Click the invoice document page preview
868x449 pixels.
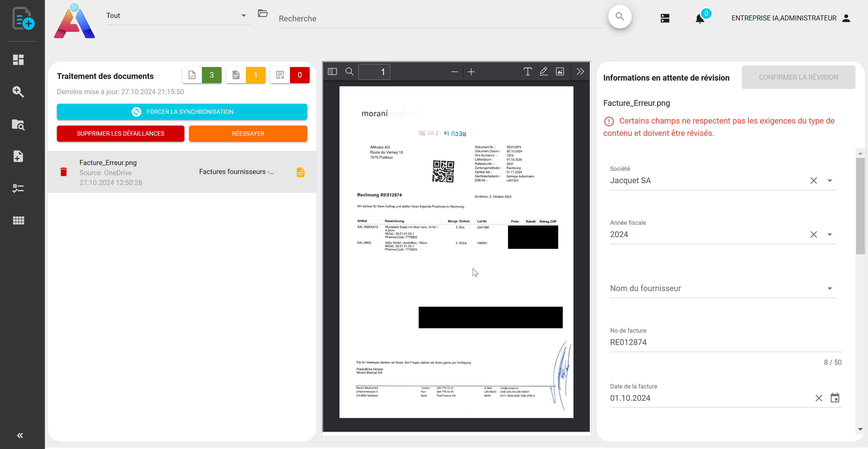[456, 252]
